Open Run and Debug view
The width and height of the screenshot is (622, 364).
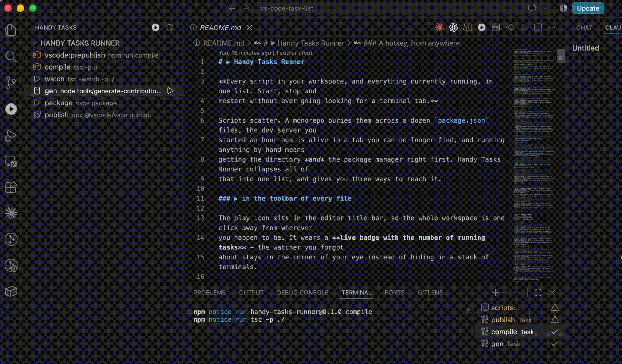[x=11, y=136]
